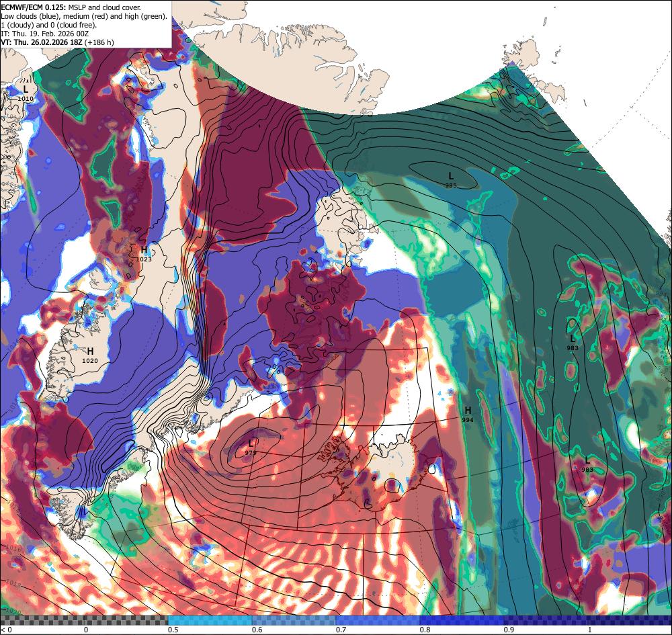Click the '1' legend label
This screenshot has height=635, width=672.
[590, 630]
